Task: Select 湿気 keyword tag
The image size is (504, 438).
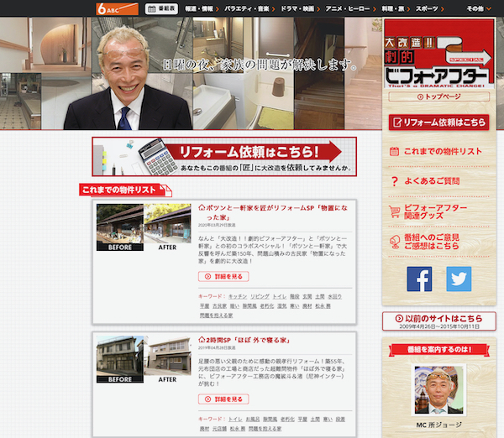Action: click(282, 306)
